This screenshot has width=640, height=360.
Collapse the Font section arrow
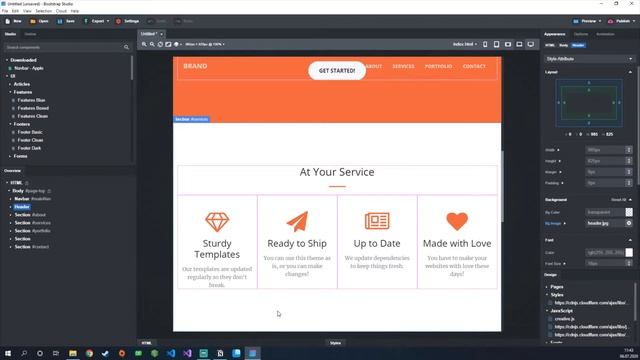click(x=630, y=240)
